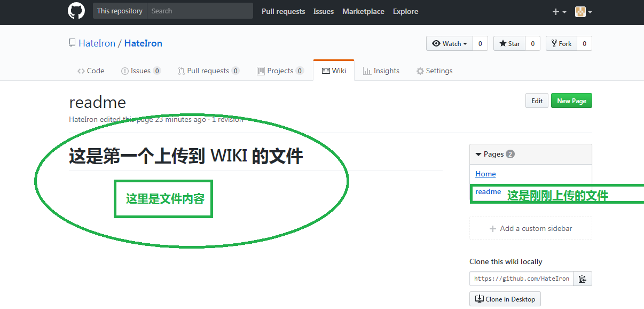
Task: Open the plus sign create menu
Action: point(555,11)
